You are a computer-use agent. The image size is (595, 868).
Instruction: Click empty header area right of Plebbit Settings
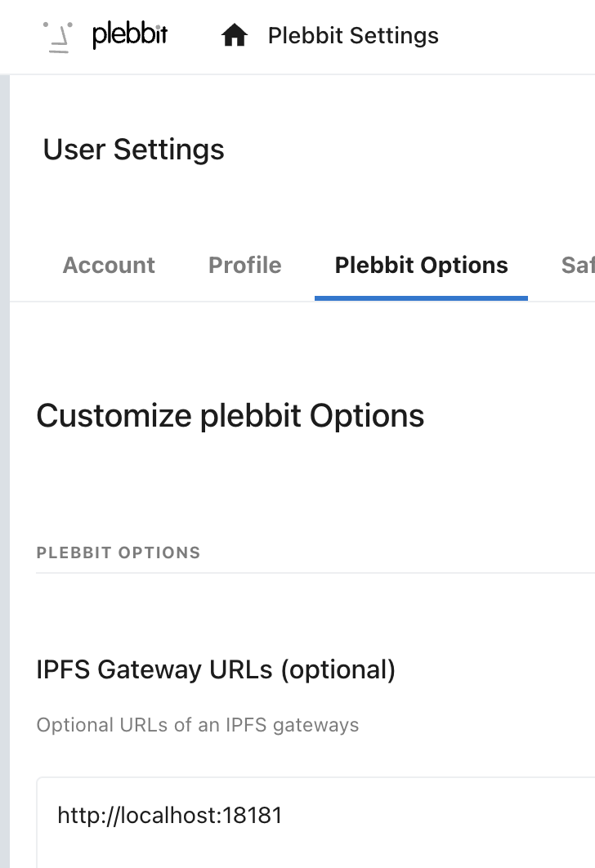click(523, 36)
